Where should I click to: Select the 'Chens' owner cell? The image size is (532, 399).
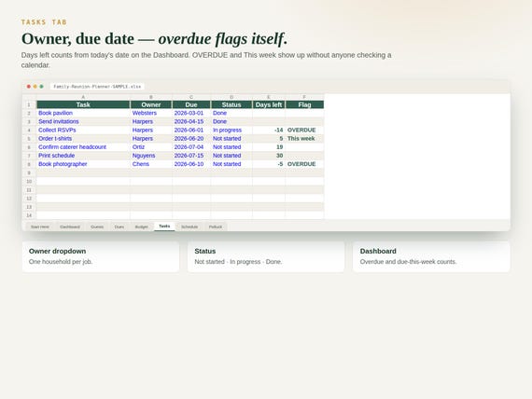coord(151,164)
